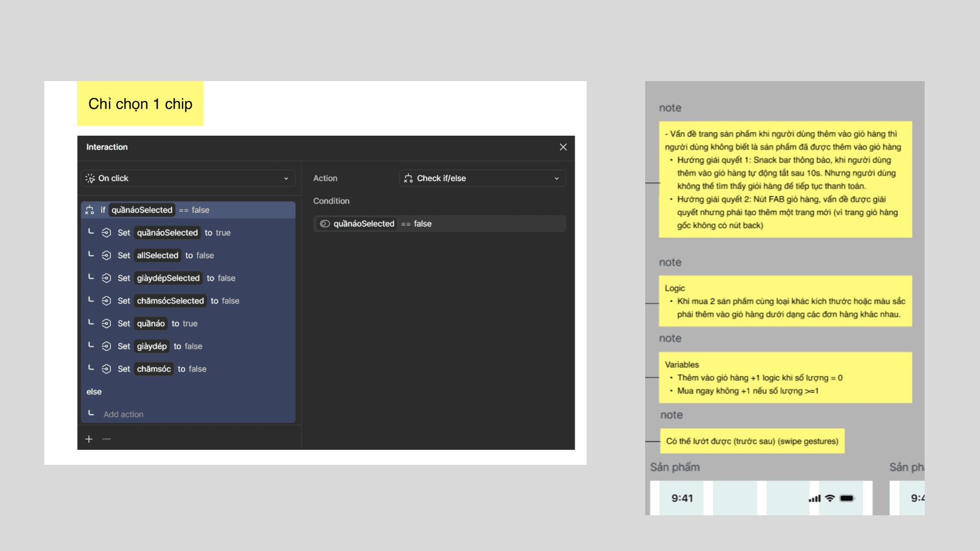Click the set-variable icon on chămsóc row
Screen dimensions: 980x551
[x=106, y=369]
